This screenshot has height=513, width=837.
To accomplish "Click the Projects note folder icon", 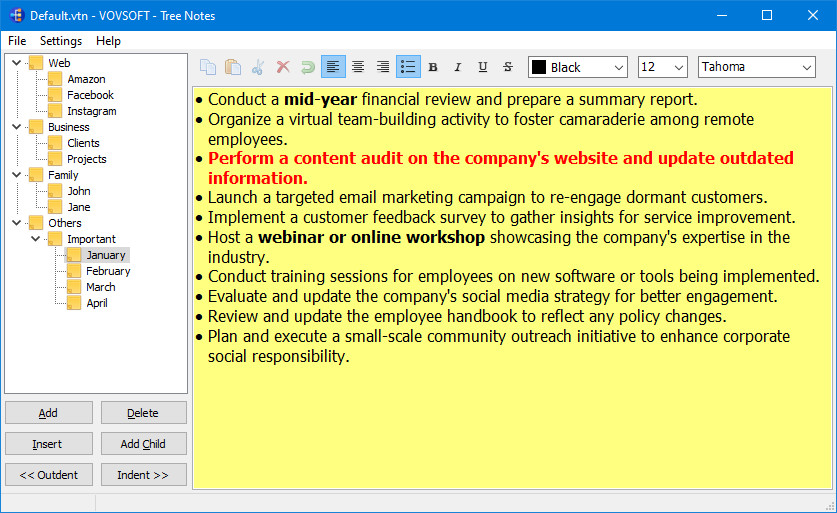I will 55,159.
